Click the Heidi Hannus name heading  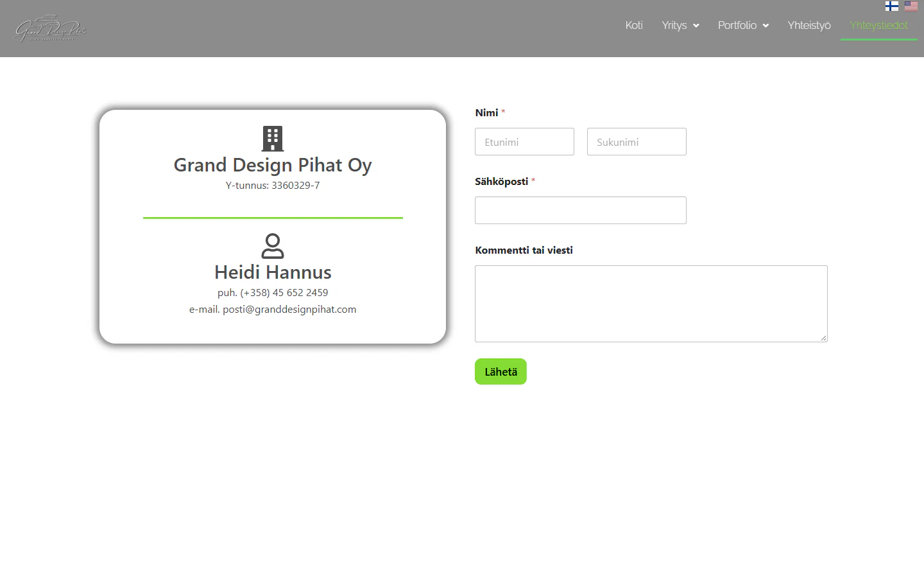[273, 272]
